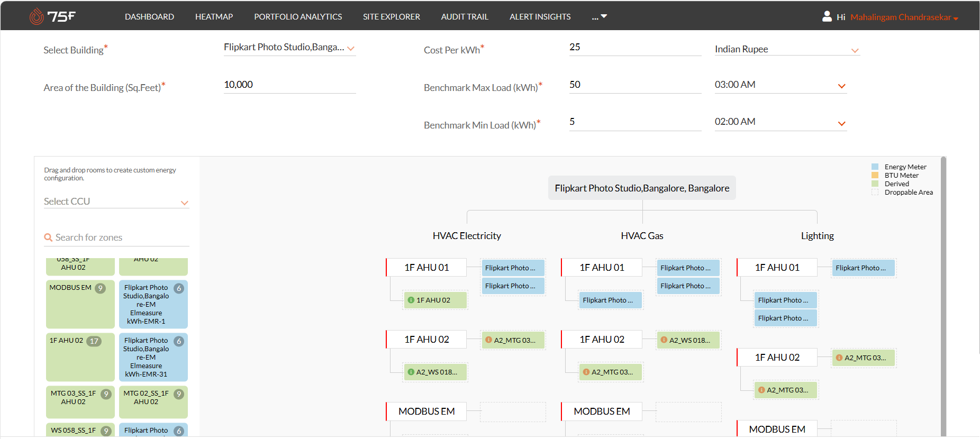Click the Search for zones field
This screenshot has height=439, width=980.
pos(116,238)
